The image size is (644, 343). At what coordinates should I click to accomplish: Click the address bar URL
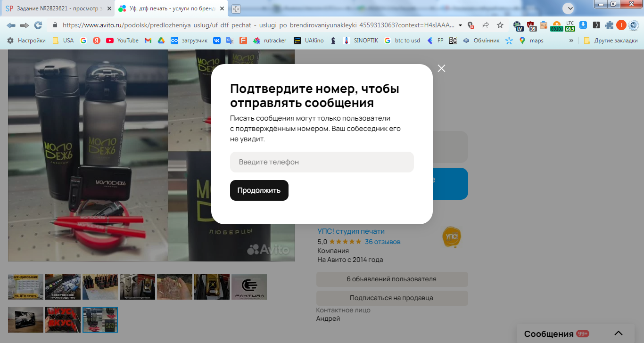pyautogui.click(x=259, y=25)
